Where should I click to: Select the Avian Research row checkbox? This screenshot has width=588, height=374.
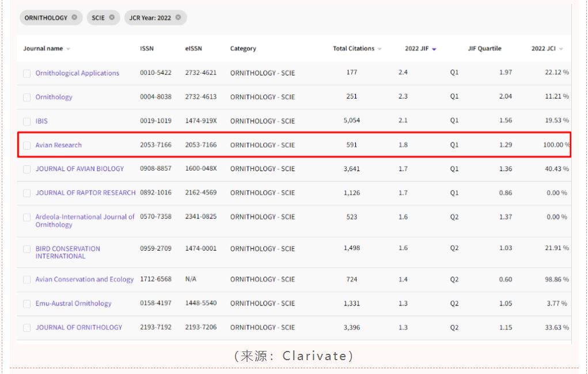27,145
